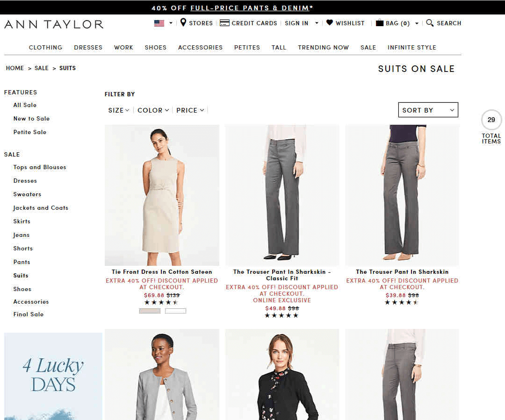Choose the beige swatch for Tie Front Dress

click(150, 311)
